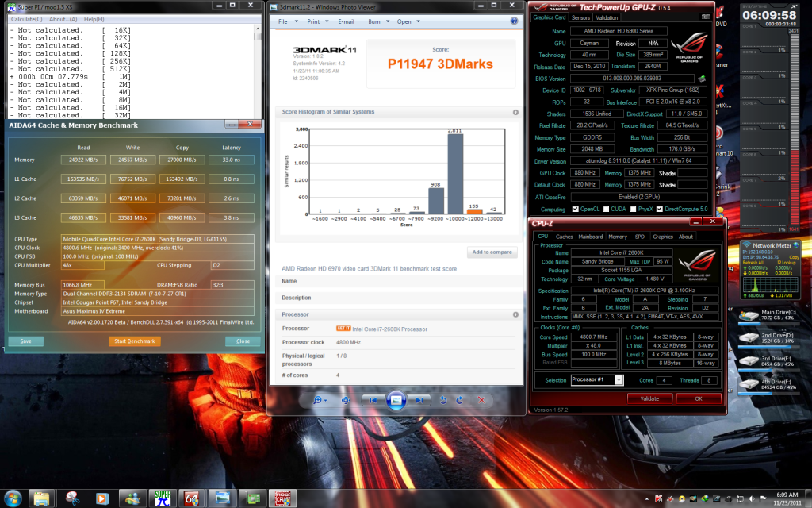Viewport: 812px width, 508px height.
Task: Click the Photo Viewer actual size button
Action: 346,400
